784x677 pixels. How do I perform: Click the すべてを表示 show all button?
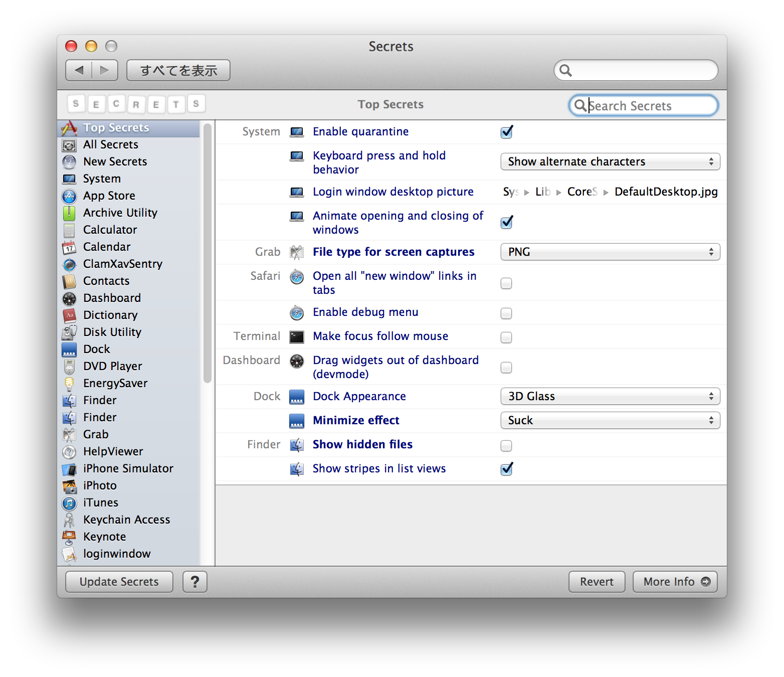[x=178, y=70]
